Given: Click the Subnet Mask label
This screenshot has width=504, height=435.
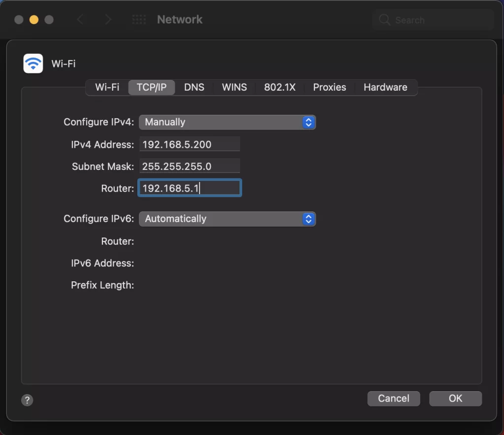Looking at the screenshot, I should pos(103,167).
